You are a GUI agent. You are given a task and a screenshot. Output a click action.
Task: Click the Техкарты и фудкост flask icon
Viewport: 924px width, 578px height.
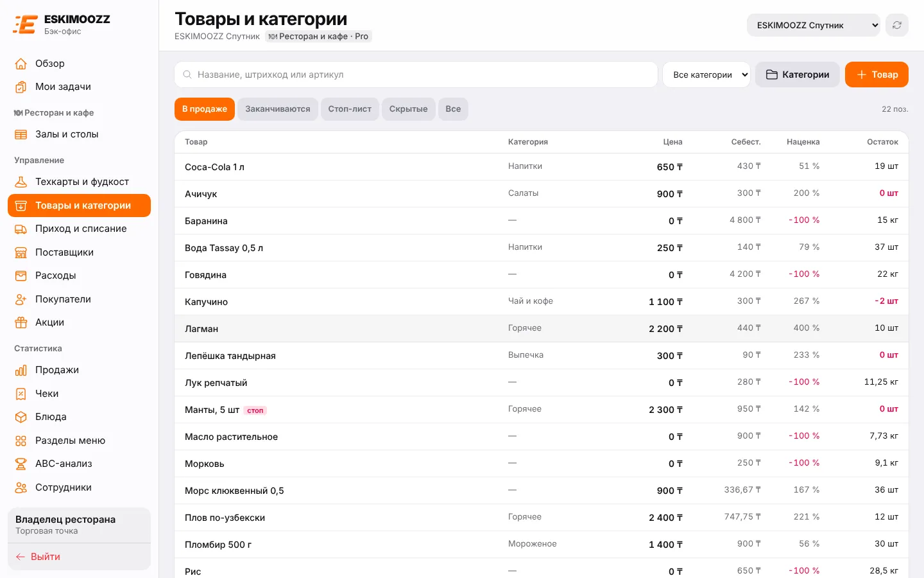(x=21, y=182)
